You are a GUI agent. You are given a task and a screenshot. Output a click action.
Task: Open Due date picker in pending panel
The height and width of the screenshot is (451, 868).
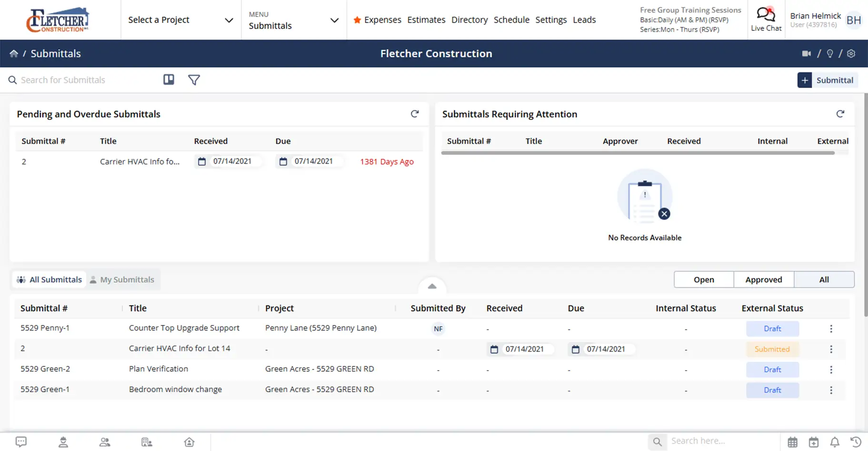point(309,161)
